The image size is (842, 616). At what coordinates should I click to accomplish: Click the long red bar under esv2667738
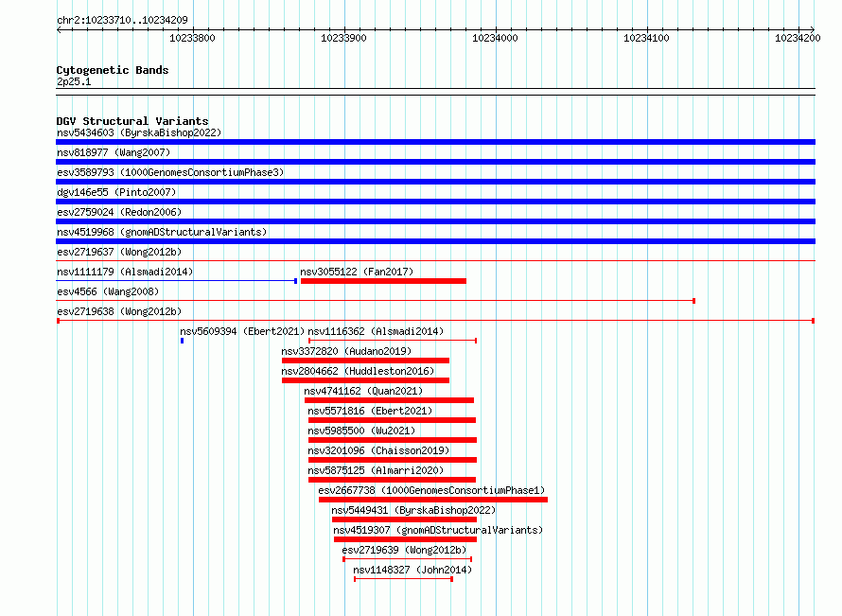(433, 500)
